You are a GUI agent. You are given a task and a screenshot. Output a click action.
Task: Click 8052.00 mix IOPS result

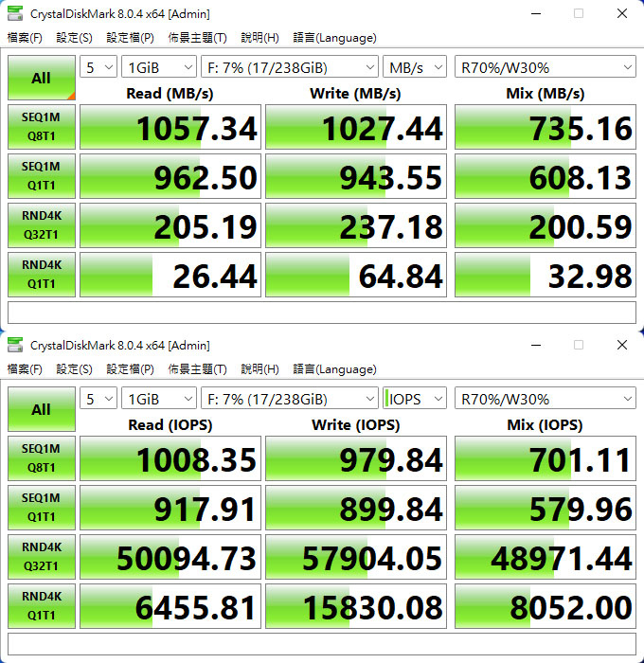pyautogui.click(x=546, y=606)
